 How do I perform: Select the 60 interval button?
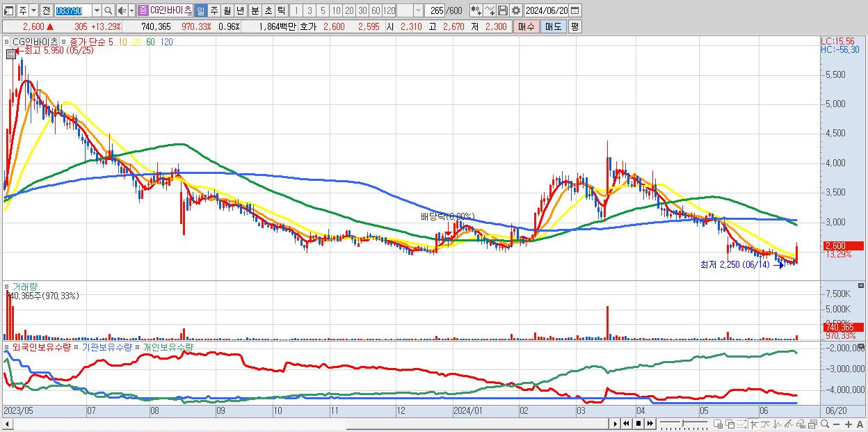[376, 10]
